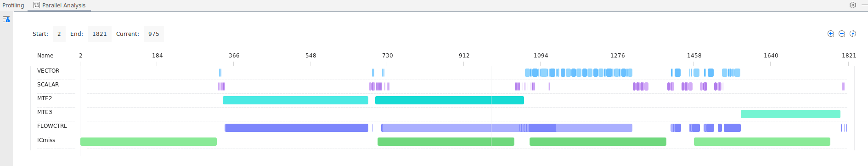Image resolution: width=868 pixels, height=166 pixels.
Task: Click the MTE3 teal timeline block
Action: click(x=790, y=114)
